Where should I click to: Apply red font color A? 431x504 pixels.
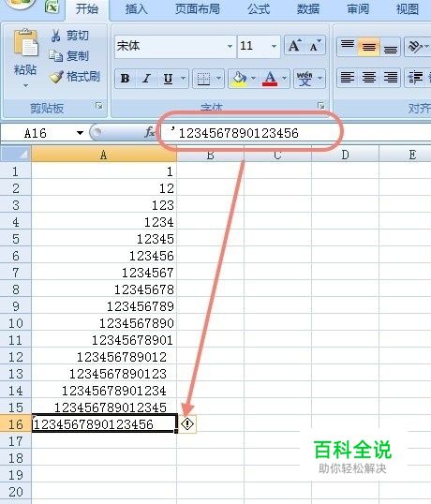pyautogui.click(x=270, y=78)
